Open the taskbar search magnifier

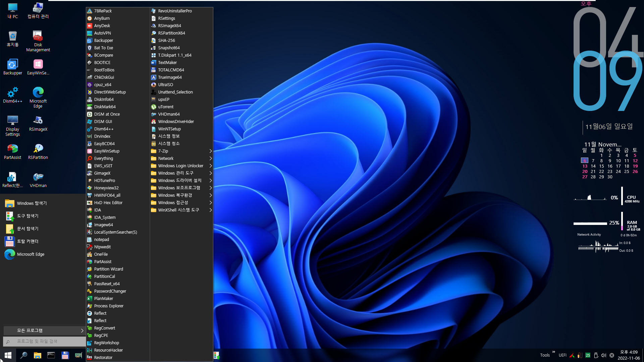[x=24, y=355]
